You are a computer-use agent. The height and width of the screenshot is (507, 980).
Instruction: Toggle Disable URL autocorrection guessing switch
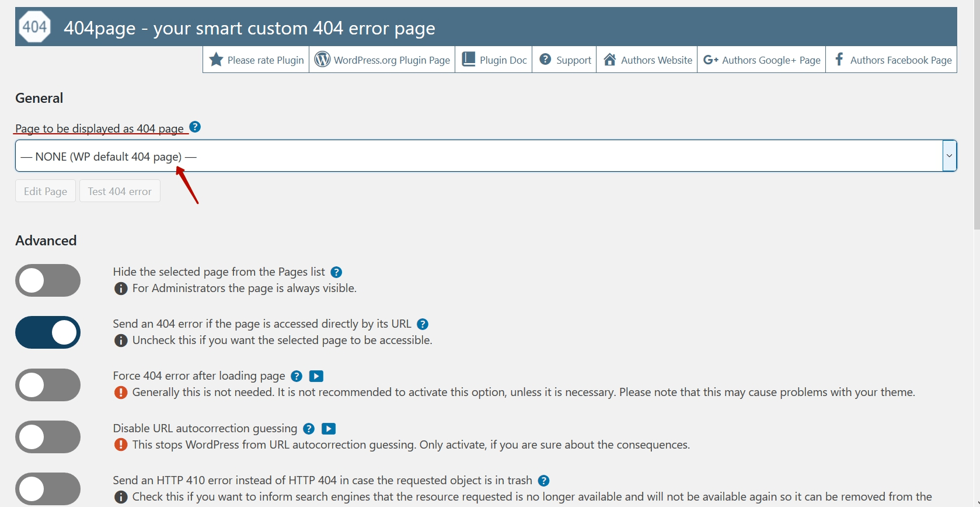(48, 437)
